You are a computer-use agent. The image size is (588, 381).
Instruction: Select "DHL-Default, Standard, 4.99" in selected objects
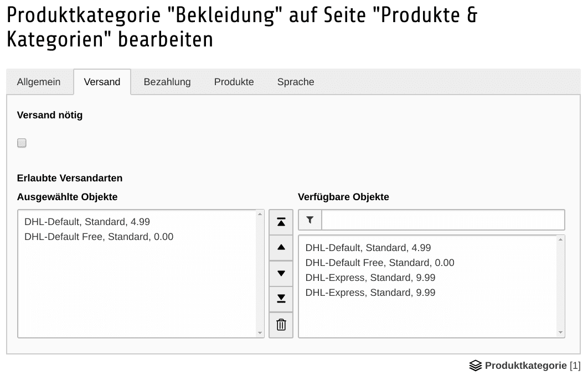[87, 222]
